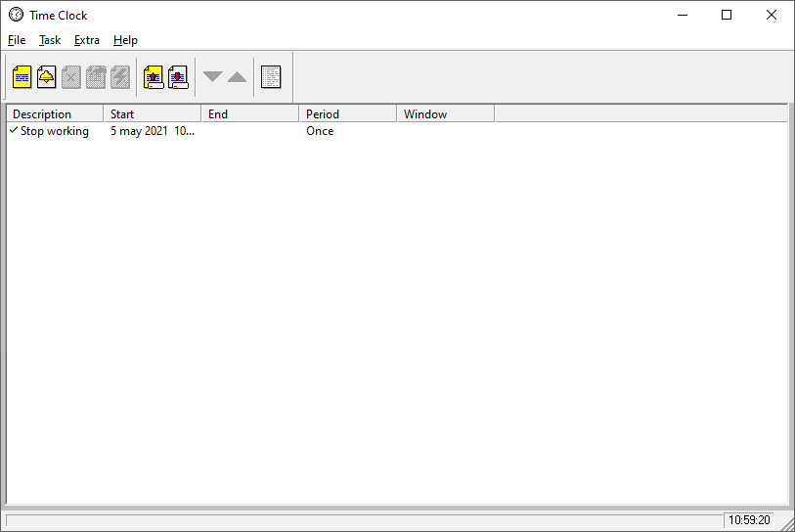Image resolution: width=795 pixels, height=532 pixels.
Task: Click the grayed-out lightning bolt icon
Action: [x=119, y=77]
